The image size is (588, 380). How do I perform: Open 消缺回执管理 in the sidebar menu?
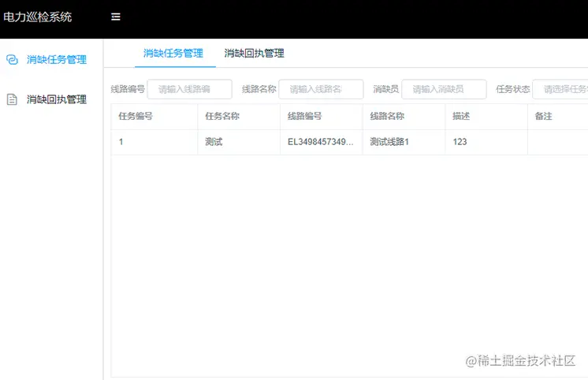click(x=57, y=99)
